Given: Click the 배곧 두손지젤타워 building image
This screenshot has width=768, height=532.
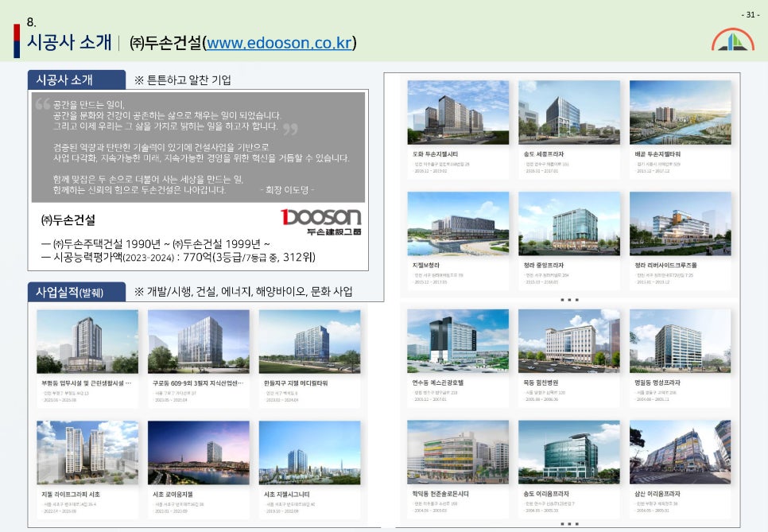Looking at the screenshot, I should [x=681, y=112].
